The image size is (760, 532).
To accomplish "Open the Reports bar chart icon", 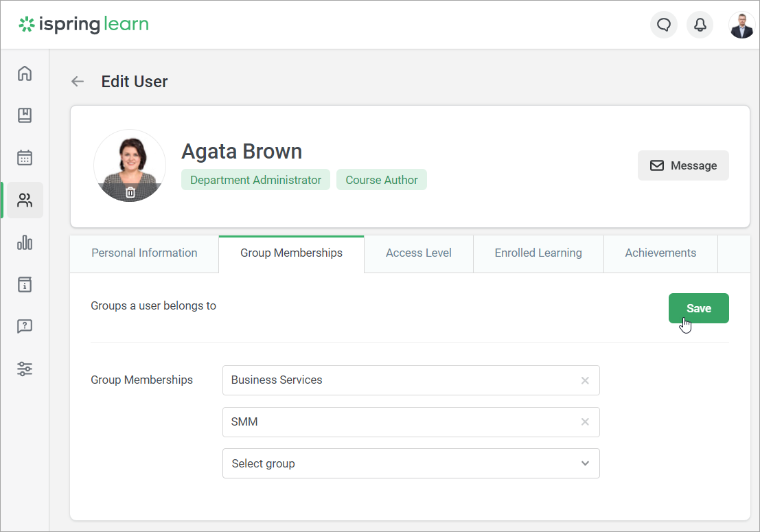I will click(25, 242).
